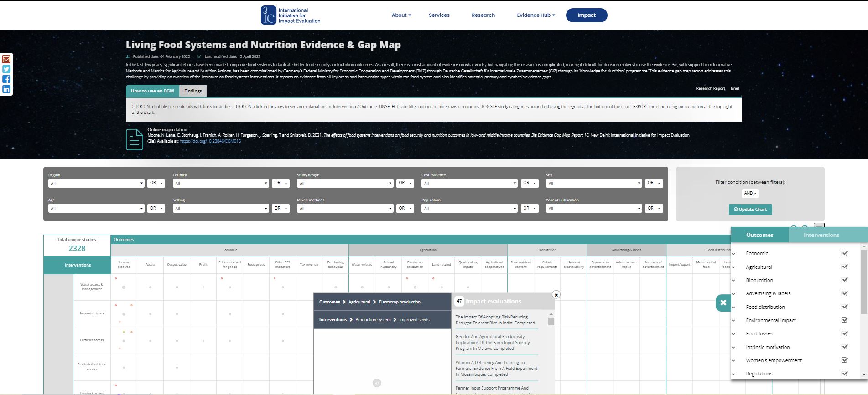Change the filter condition AND dropdown
868x395 pixels.
tap(750, 193)
